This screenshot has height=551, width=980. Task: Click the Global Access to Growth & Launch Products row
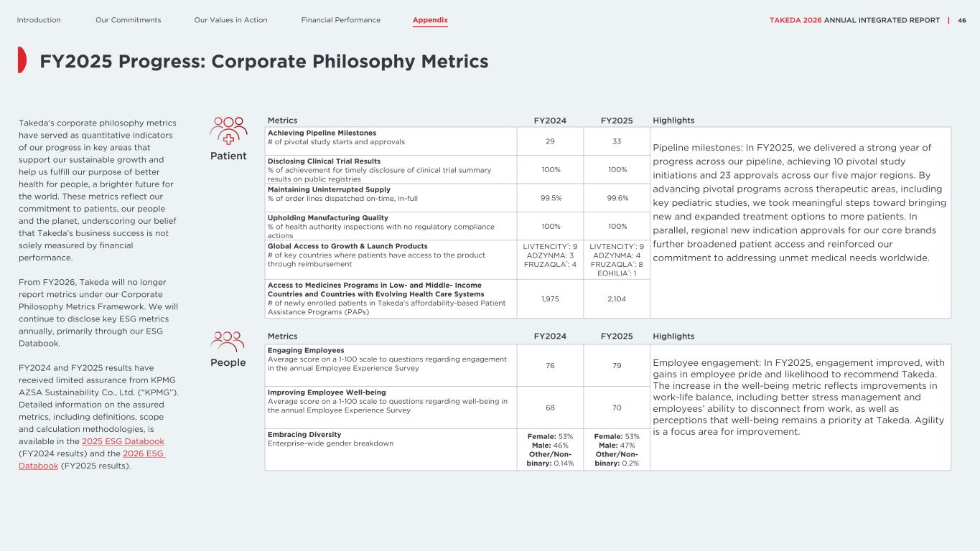457,260
